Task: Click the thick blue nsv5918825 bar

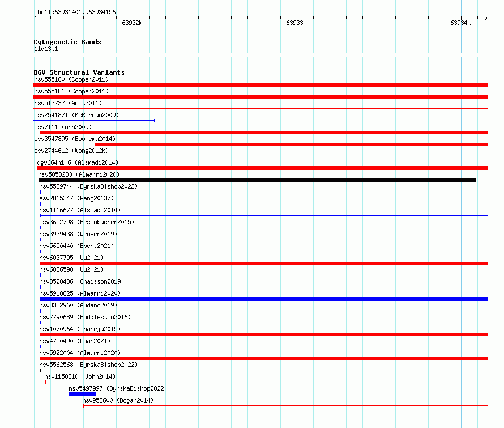Action: 264,299
